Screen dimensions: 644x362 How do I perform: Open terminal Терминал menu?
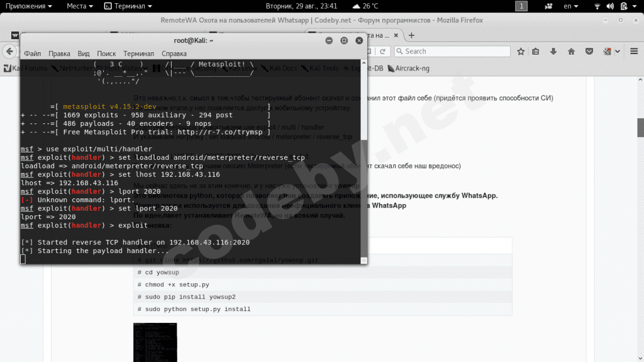pyautogui.click(x=138, y=54)
